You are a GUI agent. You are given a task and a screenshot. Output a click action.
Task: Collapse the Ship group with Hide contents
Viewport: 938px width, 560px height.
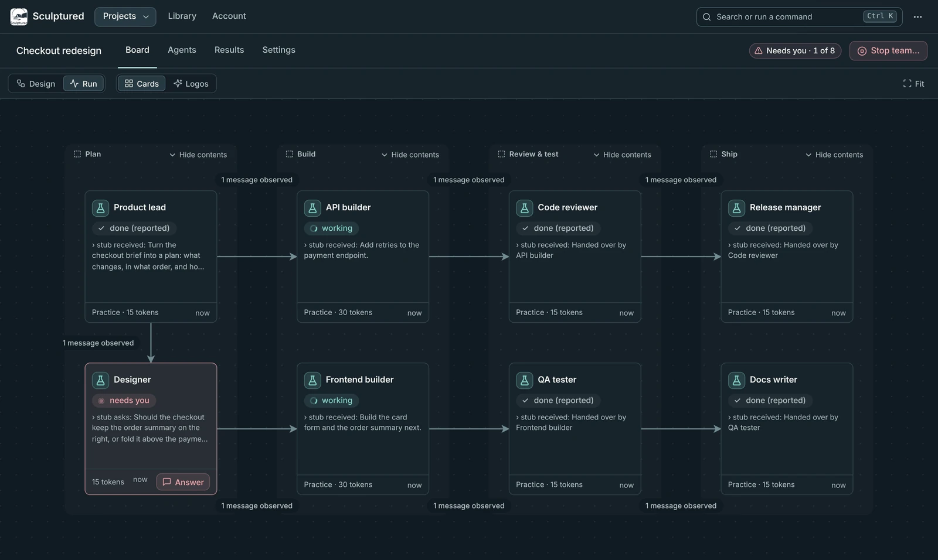coord(834,155)
